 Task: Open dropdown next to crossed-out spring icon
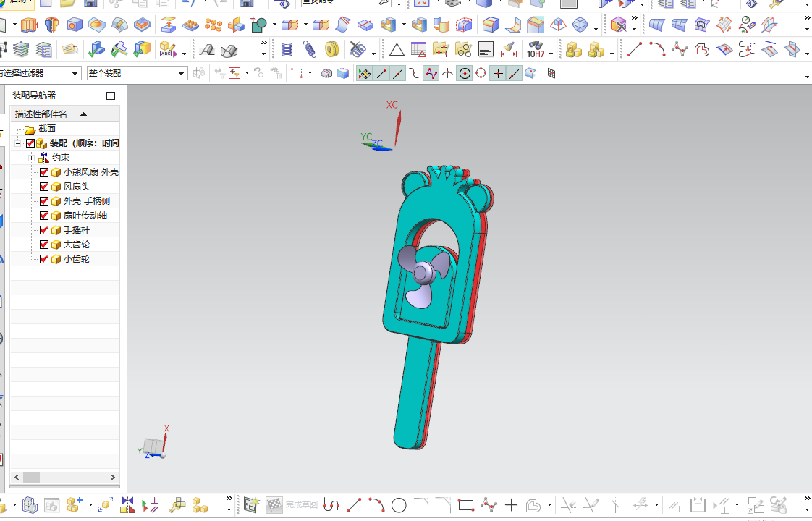click(373, 54)
